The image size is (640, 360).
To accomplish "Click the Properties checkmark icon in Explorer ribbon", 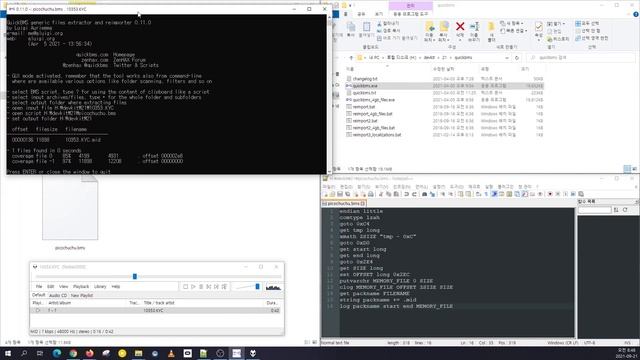I will (538, 27).
